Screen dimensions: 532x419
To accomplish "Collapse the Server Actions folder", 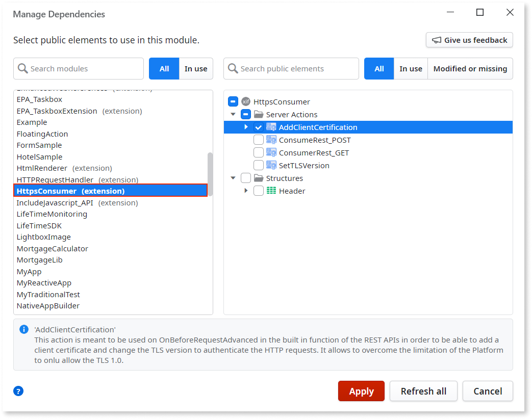I will click(233, 114).
